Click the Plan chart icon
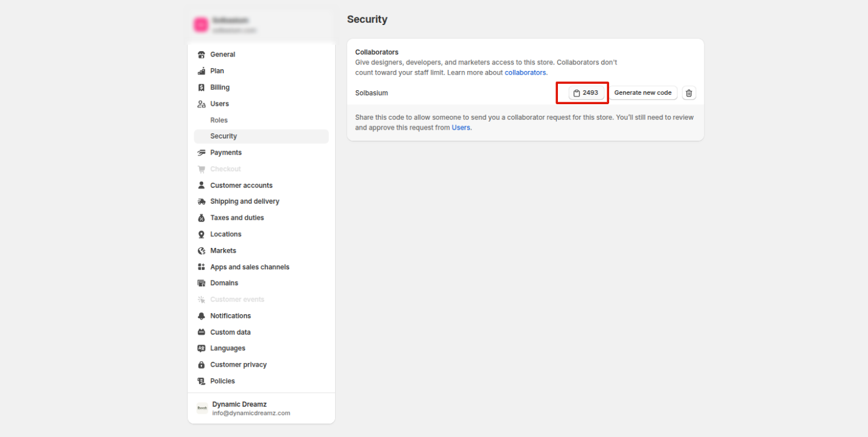 (201, 71)
